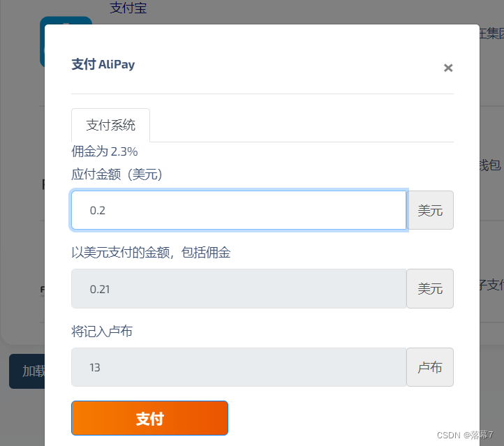Image resolution: width=504 pixels, height=446 pixels.
Task: Click the 支付 AliPay dialog title
Action: coord(103,64)
